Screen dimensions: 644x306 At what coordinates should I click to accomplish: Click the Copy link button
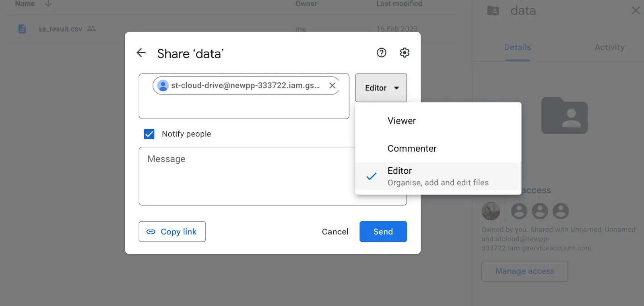point(172,232)
